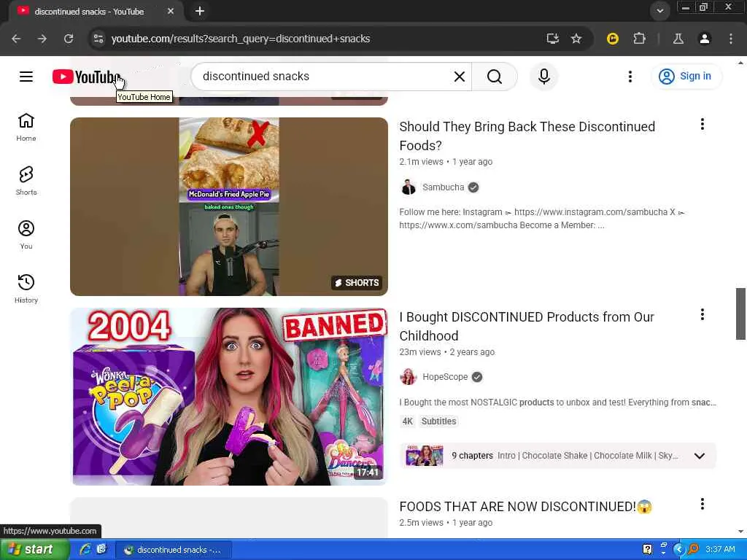This screenshot has width=747, height=560.
Task: Open You page in sidebar
Action: [x=26, y=235]
